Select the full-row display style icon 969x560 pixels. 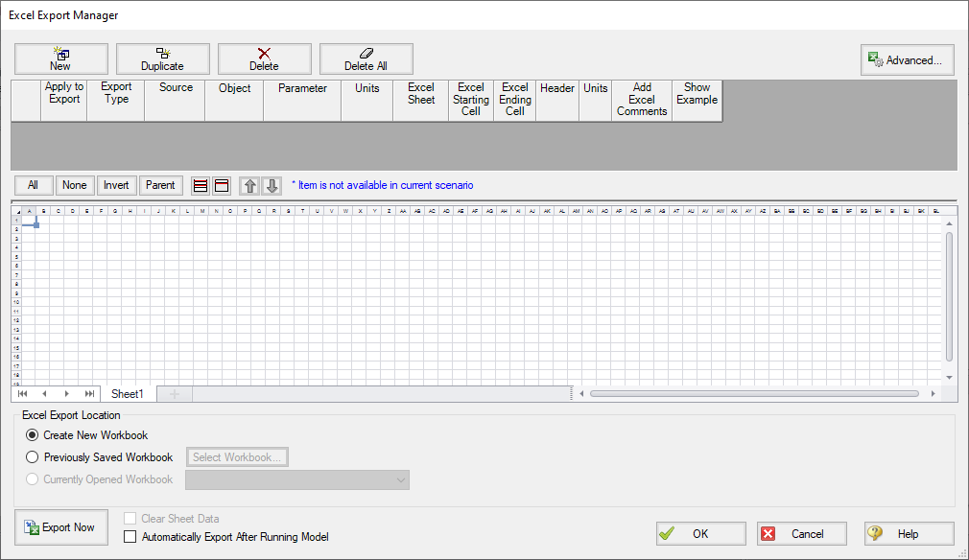pyautogui.click(x=200, y=185)
